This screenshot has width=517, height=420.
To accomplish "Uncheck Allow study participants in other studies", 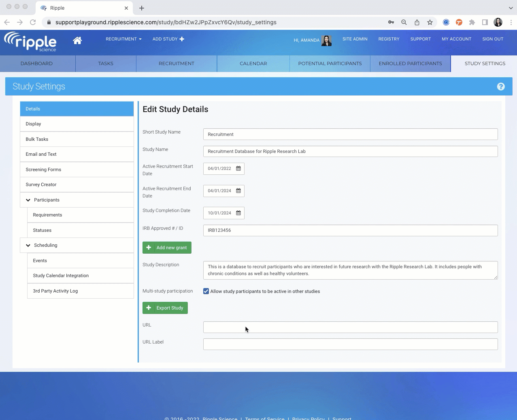I will (206, 291).
